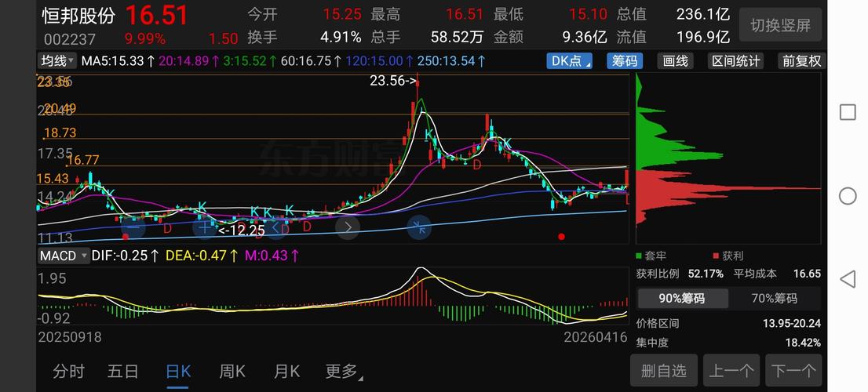This screenshot has height=392, width=868.
Task: Select the 70%筹码 option
Action: click(x=774, y=299)
